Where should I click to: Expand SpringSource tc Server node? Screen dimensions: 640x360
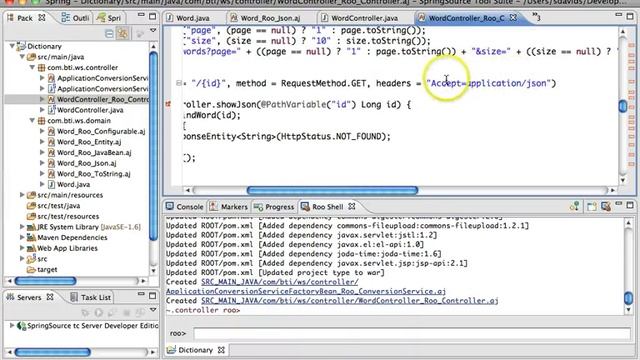12,325
